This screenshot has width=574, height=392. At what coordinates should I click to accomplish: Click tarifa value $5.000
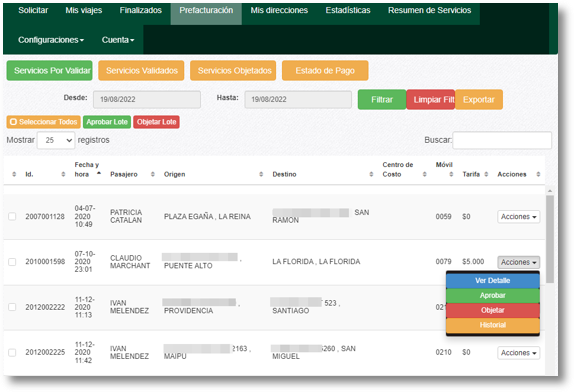point(473,262)
